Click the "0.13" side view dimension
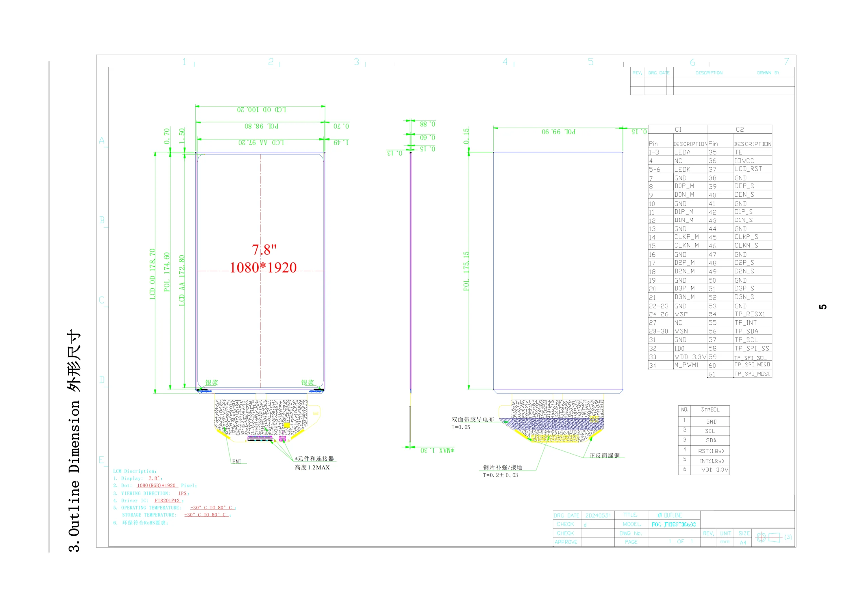 click(395, 153)
